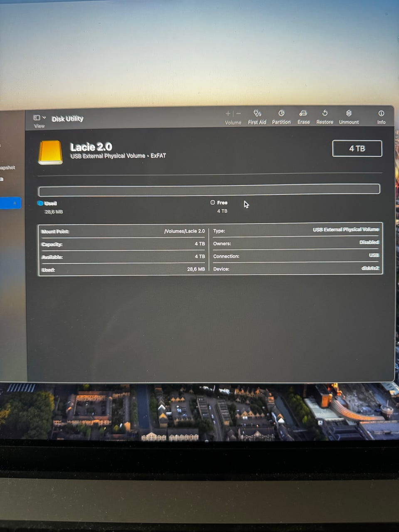This screenshot has width=399, height=532.
Task: Click the Capacity 4 TB value
Action: pyautogui.click(x=200, y=244)
